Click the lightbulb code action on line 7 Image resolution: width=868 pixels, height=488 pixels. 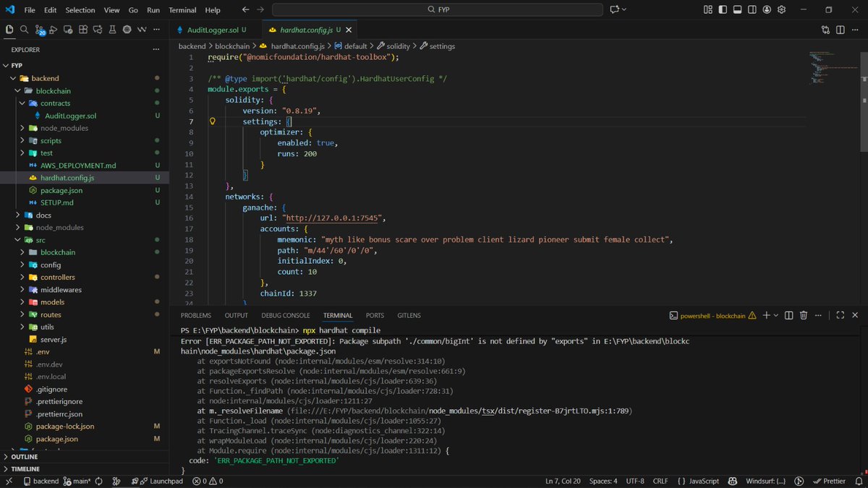[213, 121]
